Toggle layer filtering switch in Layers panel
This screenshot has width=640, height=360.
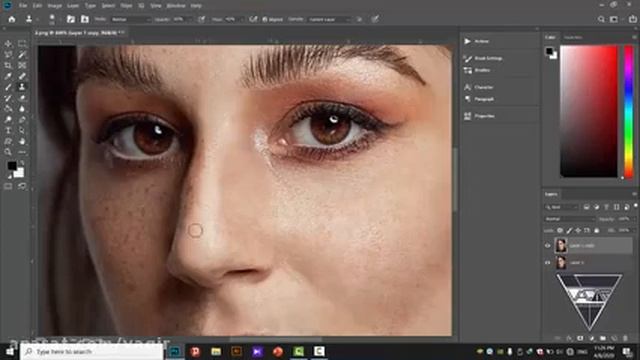(x=636, y=206)
